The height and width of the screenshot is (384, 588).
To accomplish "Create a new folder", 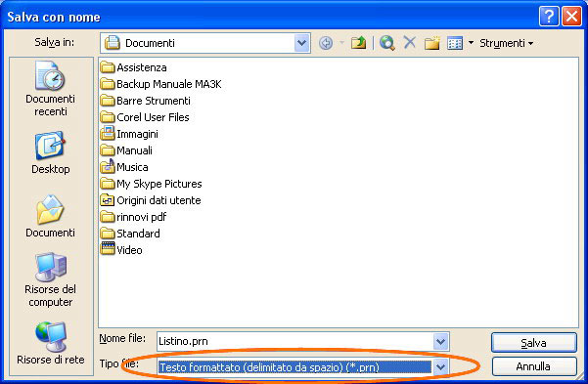I will [432, 43].
